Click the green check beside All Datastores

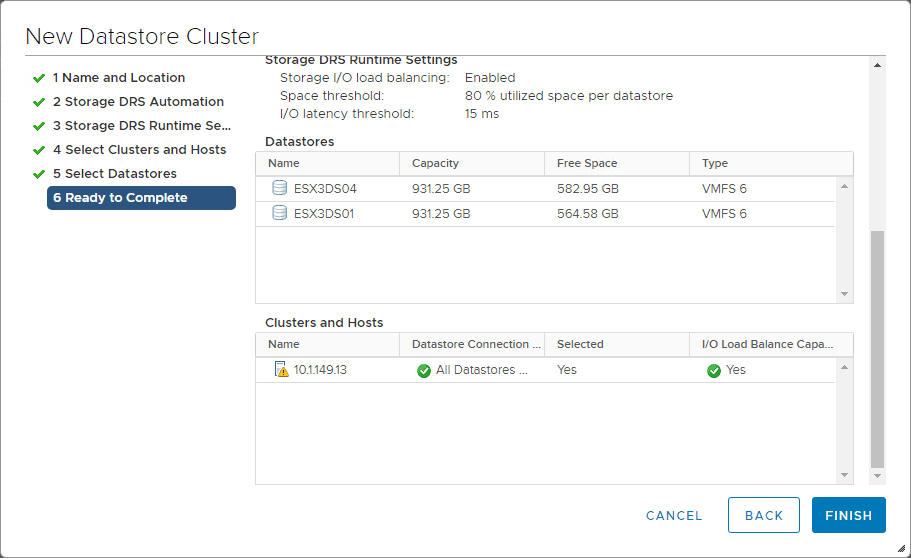(424, 370)
